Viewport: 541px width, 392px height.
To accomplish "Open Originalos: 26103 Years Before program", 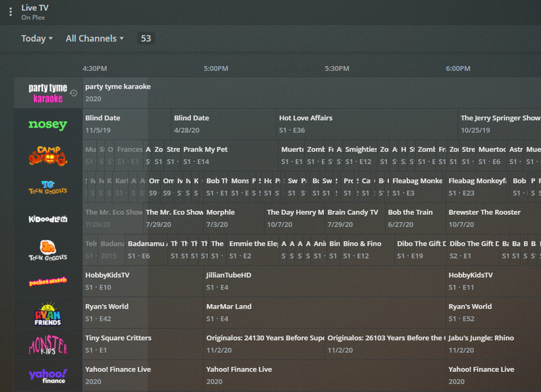I will pos(385,344).
